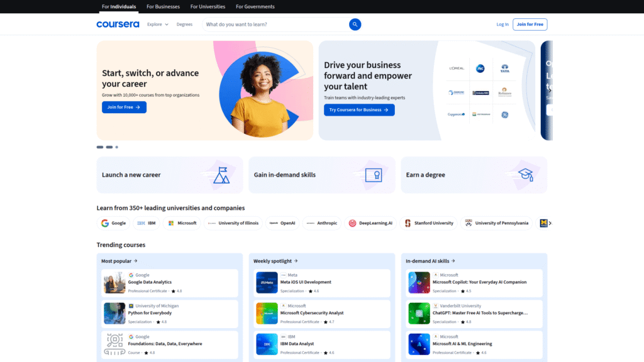Click the Stanford University logo
This screenshot has width=644, height=362.
tap(429, 222)
